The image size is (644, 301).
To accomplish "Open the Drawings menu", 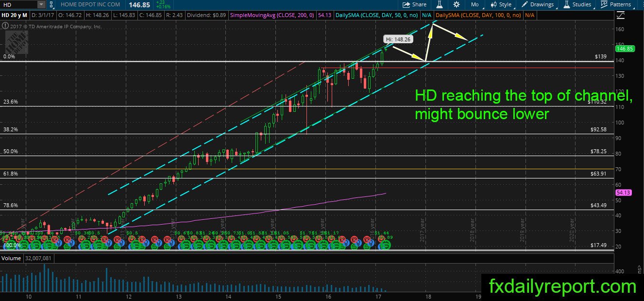I will point(538,4).
